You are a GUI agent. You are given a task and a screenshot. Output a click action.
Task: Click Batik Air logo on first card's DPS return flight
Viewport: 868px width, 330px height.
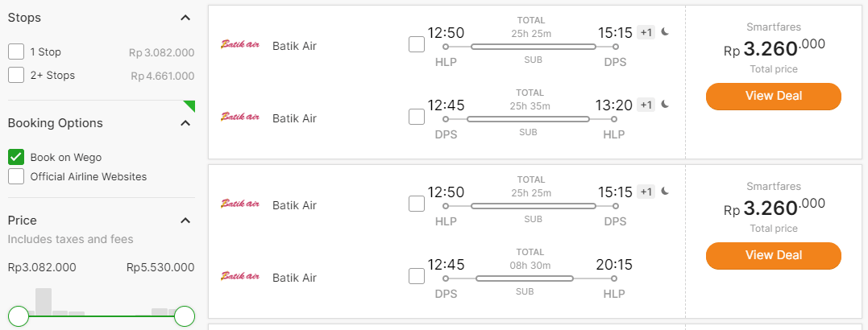[x=240, y=118]
